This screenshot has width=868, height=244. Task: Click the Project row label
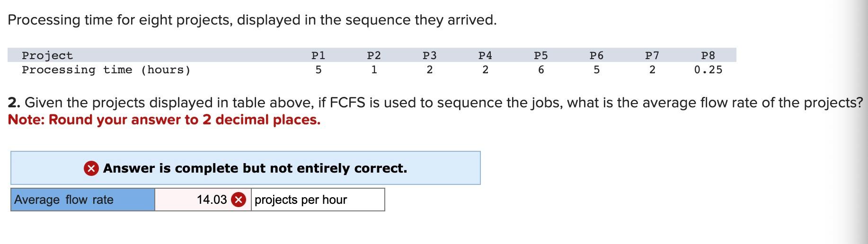[x=47, y=56]
